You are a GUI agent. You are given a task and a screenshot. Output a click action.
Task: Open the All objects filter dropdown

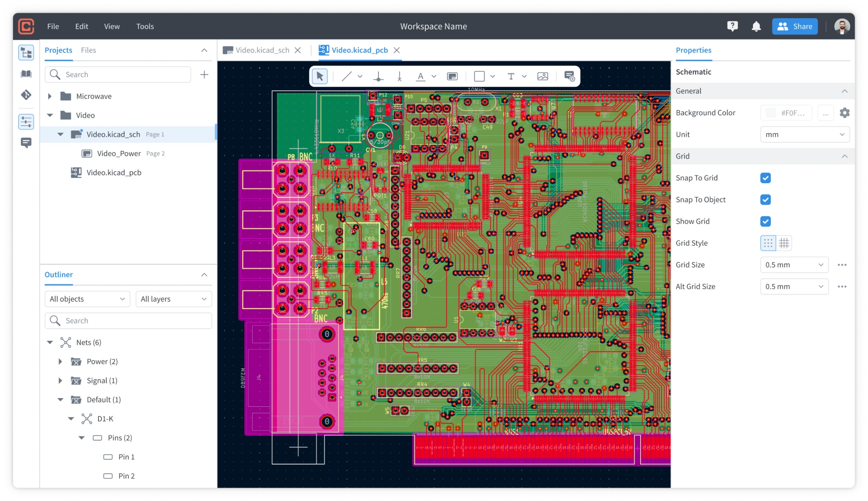[x=87, y=299]
